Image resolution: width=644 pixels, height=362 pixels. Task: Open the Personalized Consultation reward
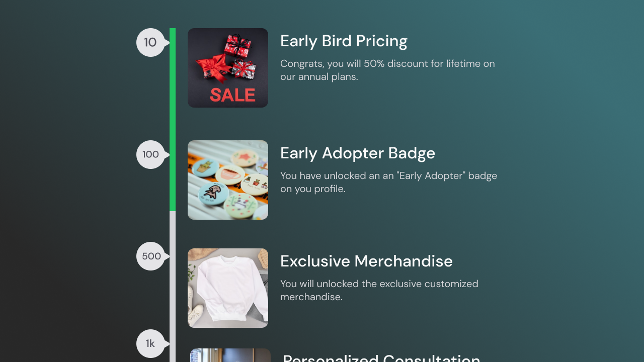(x=379, y=358)
